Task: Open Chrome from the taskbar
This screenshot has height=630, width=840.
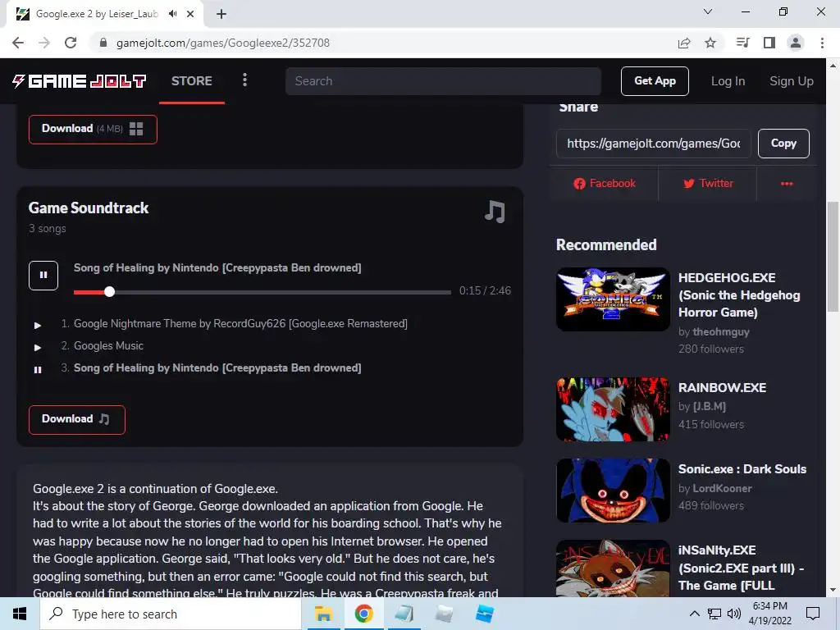Action: pos(363,614)
